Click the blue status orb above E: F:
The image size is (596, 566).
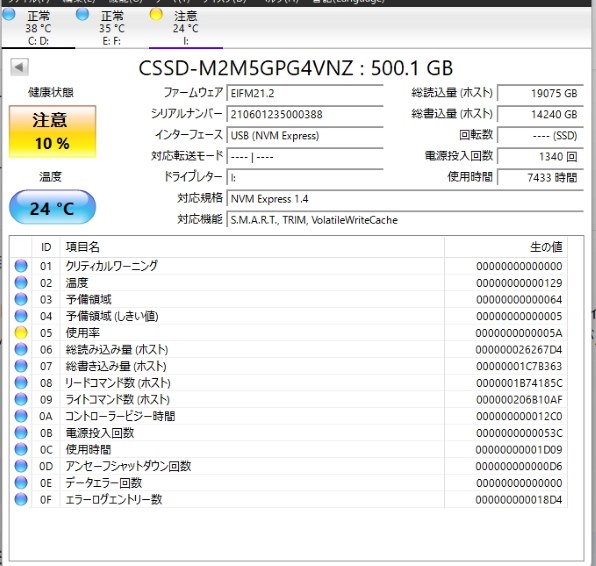82,15
